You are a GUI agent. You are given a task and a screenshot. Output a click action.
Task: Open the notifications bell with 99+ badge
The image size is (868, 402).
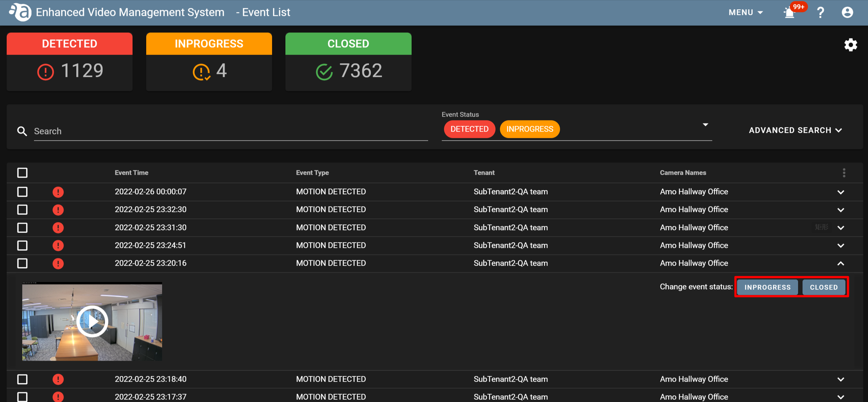pos(790,13)
